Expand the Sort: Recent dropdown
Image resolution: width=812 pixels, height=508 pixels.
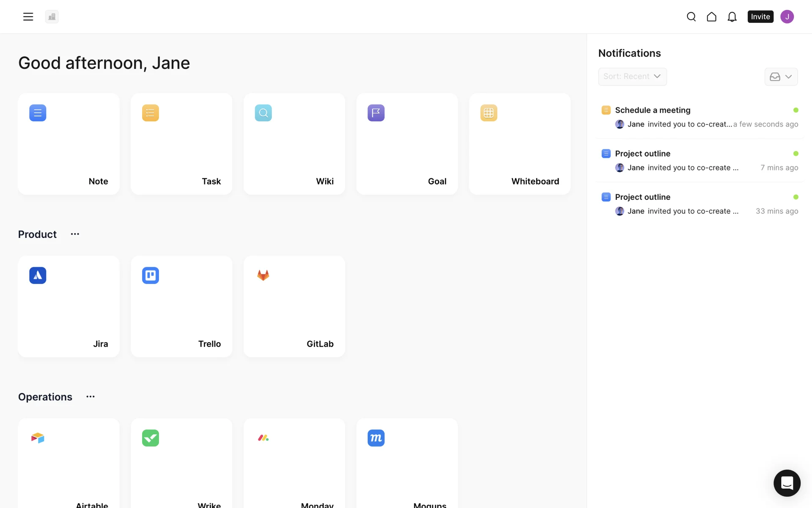[x=632, y=77]
